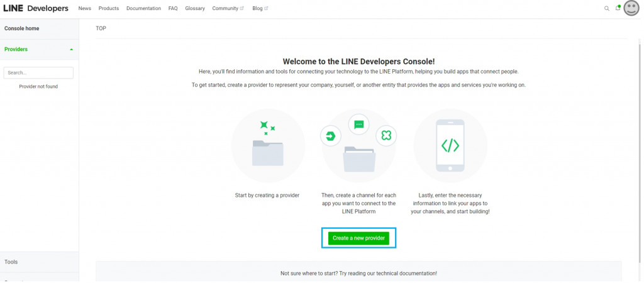Click the Create a new provider button

click(358, 238)
